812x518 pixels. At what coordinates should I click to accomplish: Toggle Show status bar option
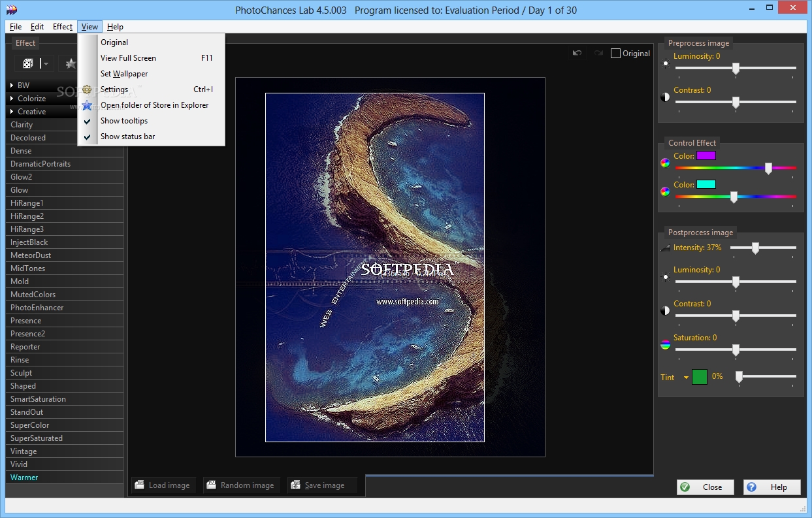(x=127, y=137)
